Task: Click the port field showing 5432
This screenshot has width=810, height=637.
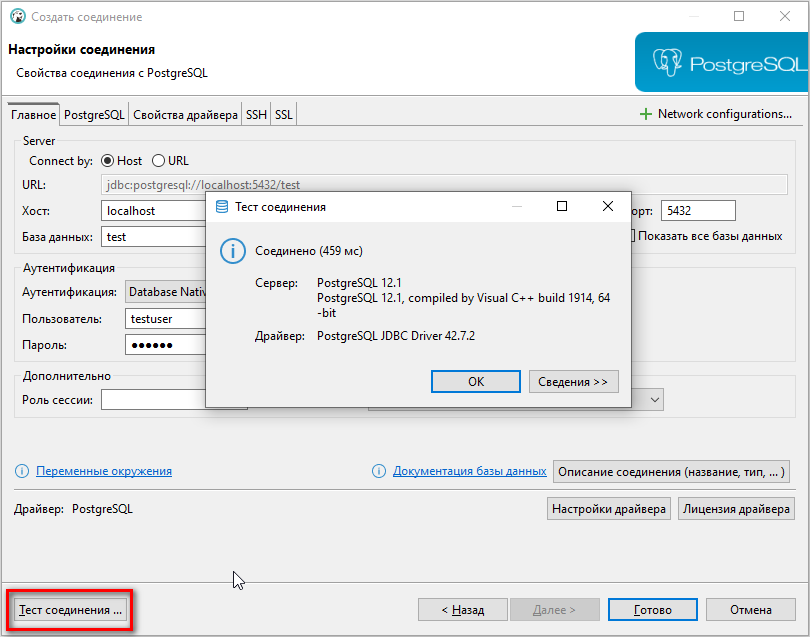Action: (698, 211)
